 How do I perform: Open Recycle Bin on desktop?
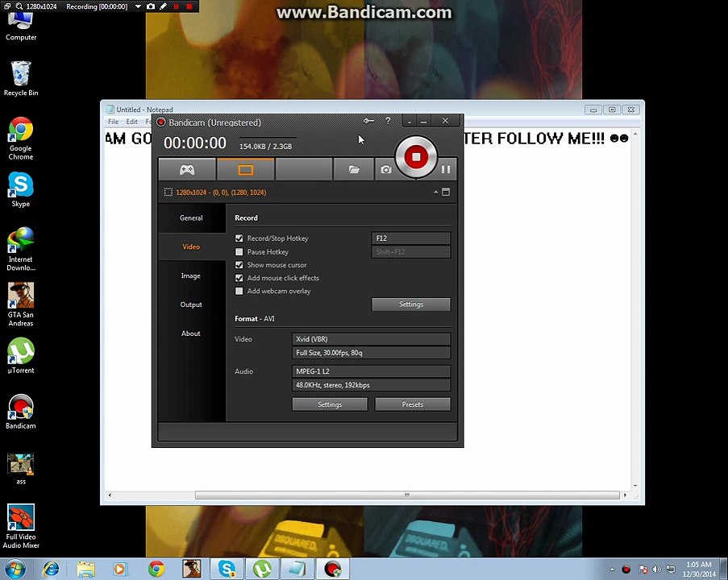pyautogui.click(x=21, y=78)
